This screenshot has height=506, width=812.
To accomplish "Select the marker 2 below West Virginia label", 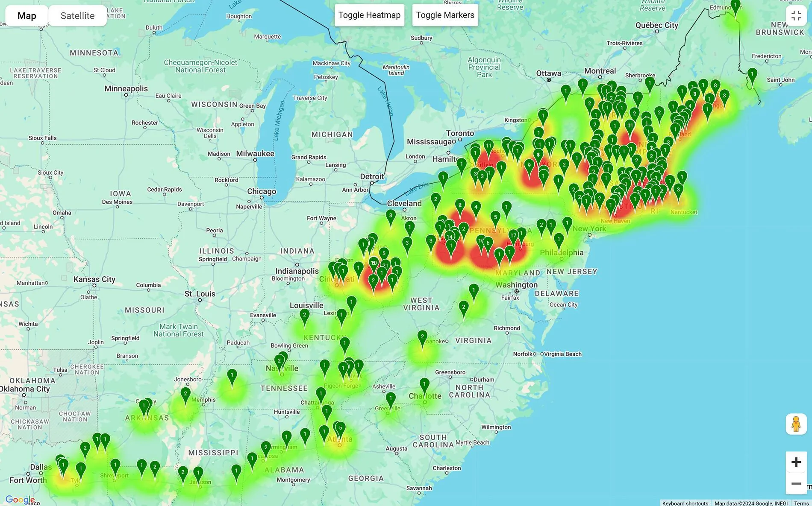I will (464, 309).
